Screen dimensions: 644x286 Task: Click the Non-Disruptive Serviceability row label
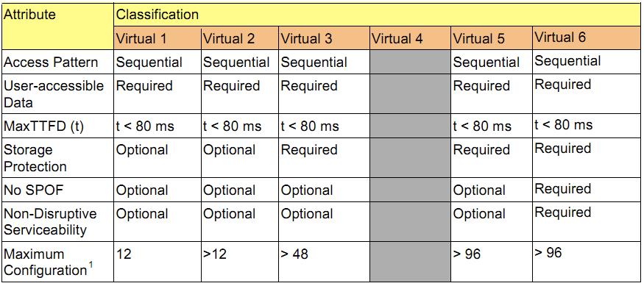[57, 221]
